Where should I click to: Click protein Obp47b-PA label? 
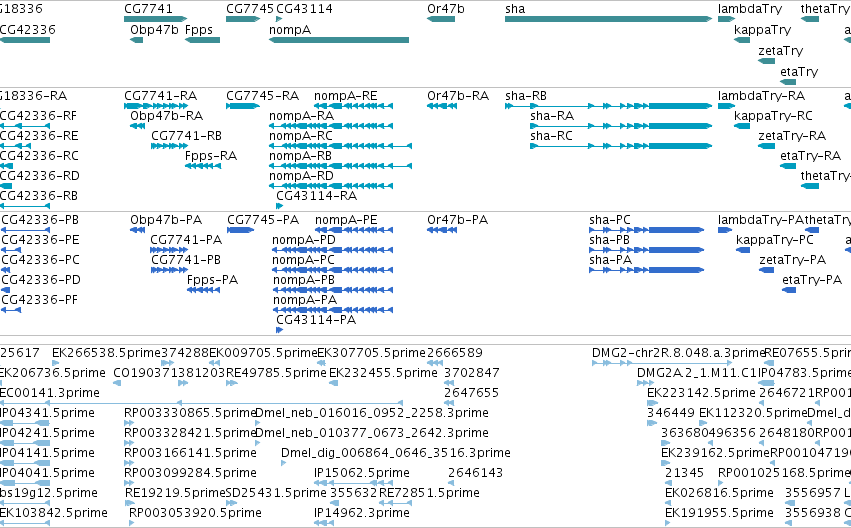point(166,220)
